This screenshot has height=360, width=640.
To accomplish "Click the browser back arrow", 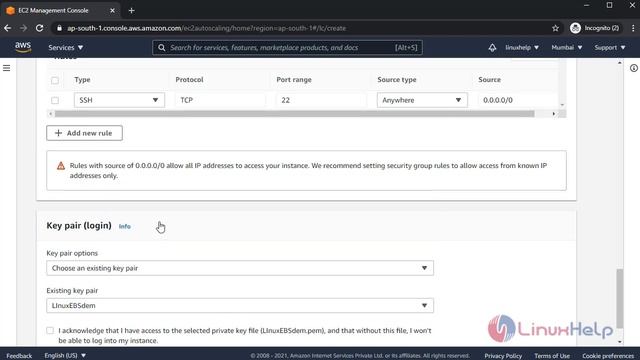I will 8,28.
